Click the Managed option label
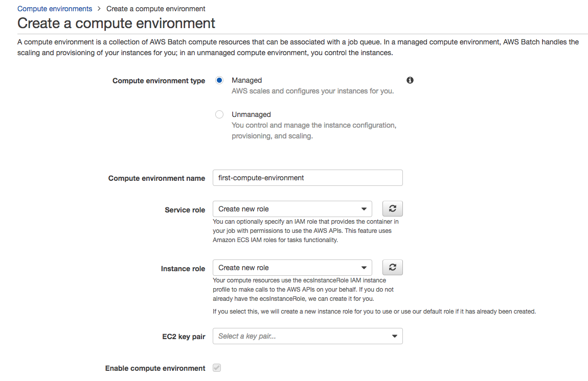Viewport: 588px width, 381px height. click(x=247, y=80)
